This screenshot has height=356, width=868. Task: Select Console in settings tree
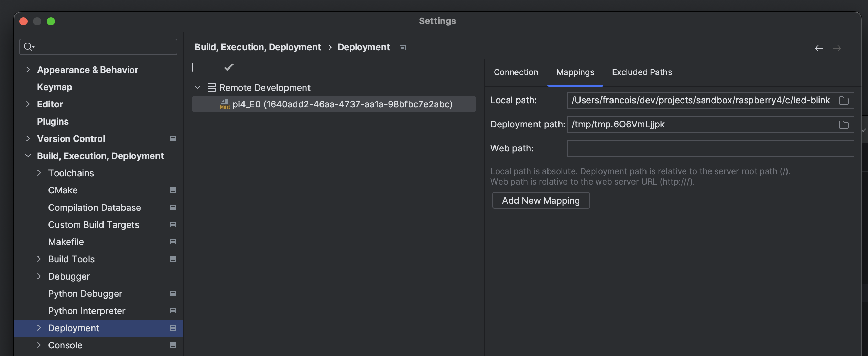pos(65,345)
